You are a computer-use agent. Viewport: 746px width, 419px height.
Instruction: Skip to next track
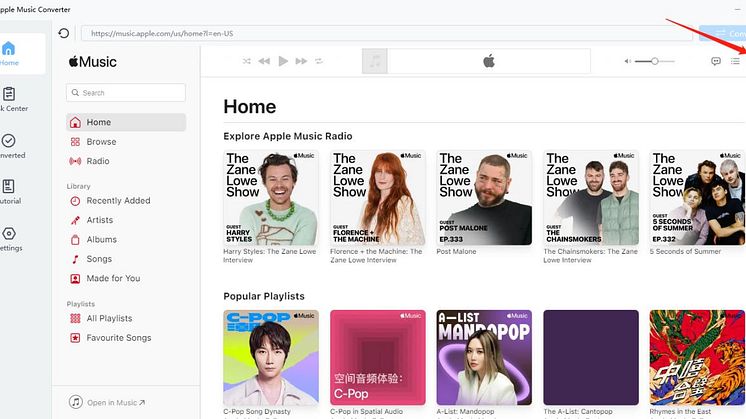click(x=301, y=61)
